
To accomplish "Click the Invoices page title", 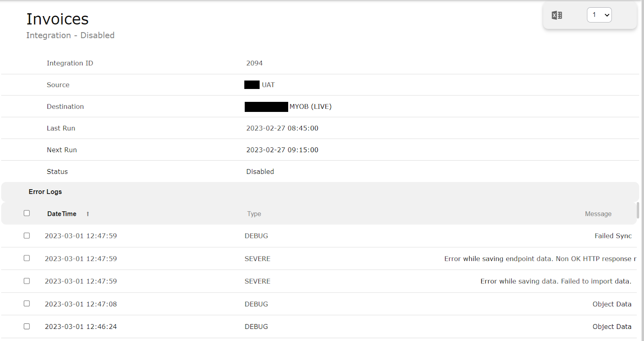I will pyautogui.click(x=58, y=19).
